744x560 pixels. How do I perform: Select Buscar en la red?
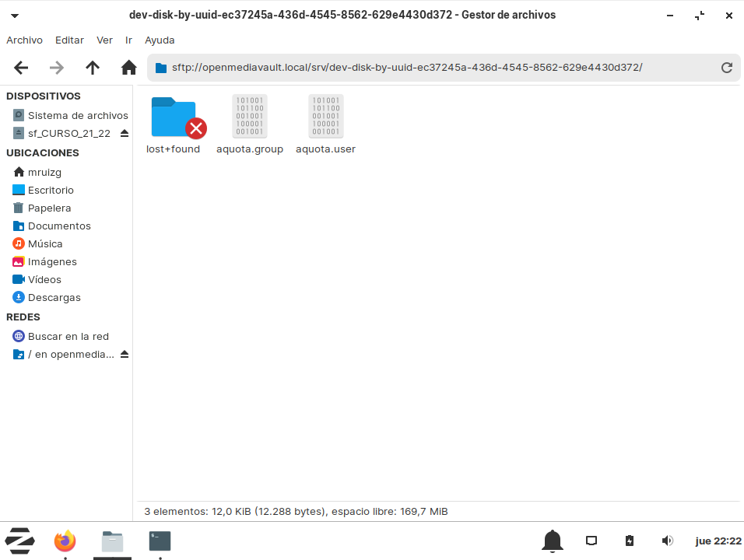[68, 336]
